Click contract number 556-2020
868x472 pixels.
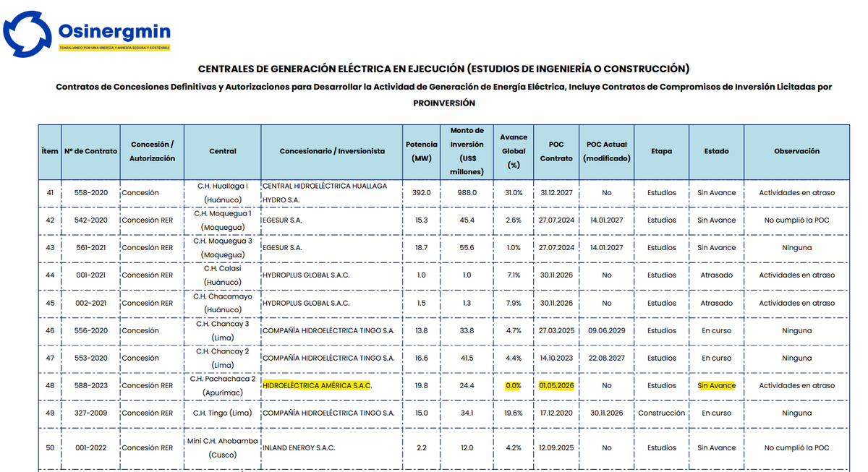[x=90, y=331]
